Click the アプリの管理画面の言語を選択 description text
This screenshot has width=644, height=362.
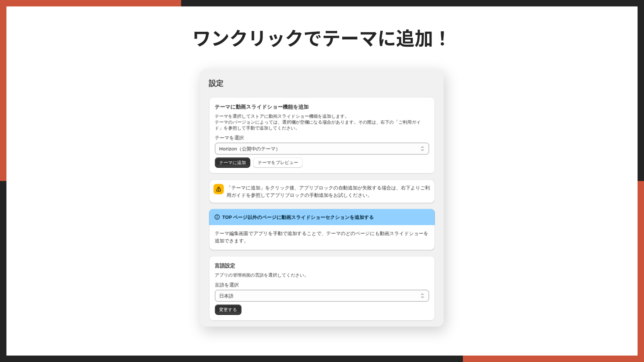coord(261,275)
